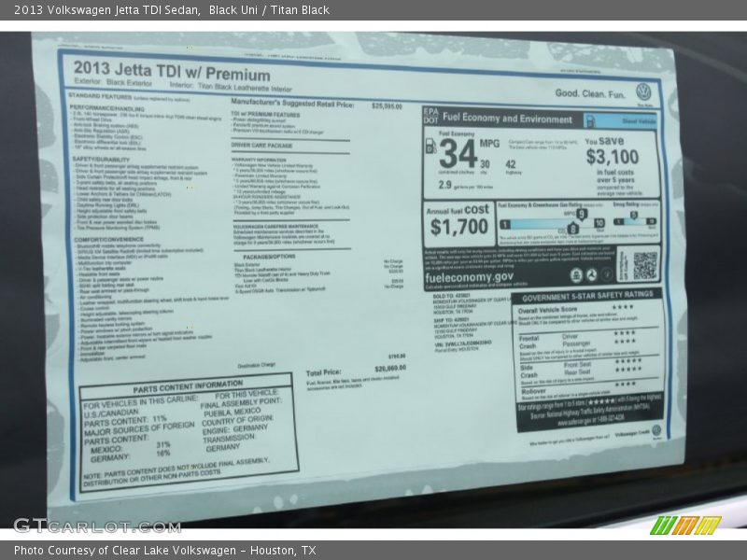The image size is (747, 560).
Task: Click the Fuel Economy & Greenhouse Gas Rating bar
Action: 551,224
